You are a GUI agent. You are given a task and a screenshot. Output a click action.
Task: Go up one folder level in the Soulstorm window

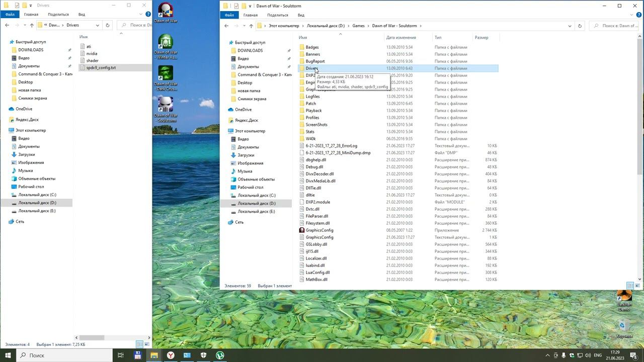pos(251,26)
